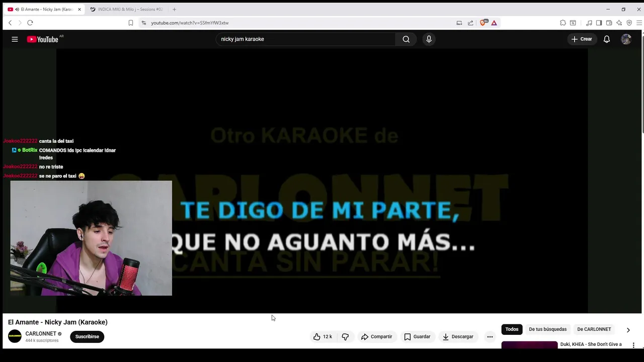
Task: Open options for Duki, KHEA recommended video
Action: [x=633, y=345]
